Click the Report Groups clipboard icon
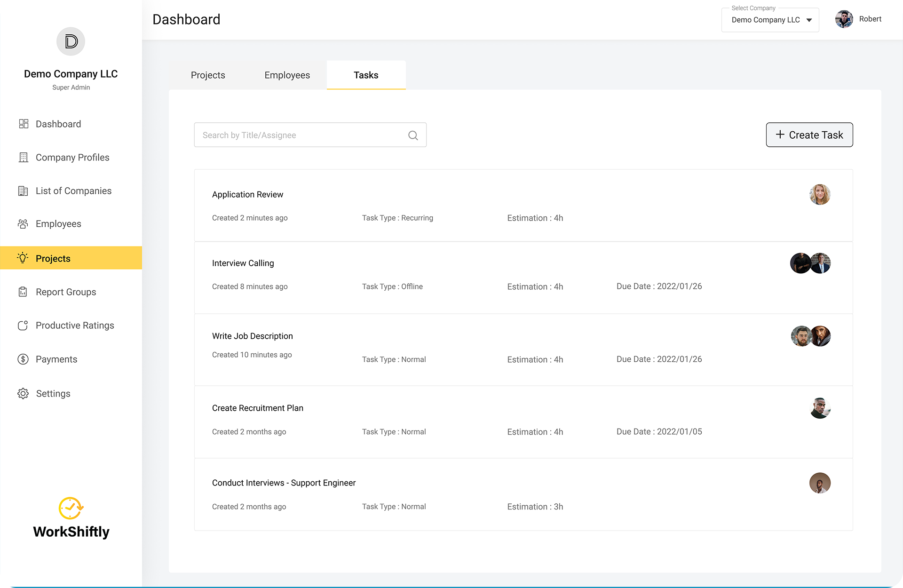This screenshot has height=588, width=903. 23,292
